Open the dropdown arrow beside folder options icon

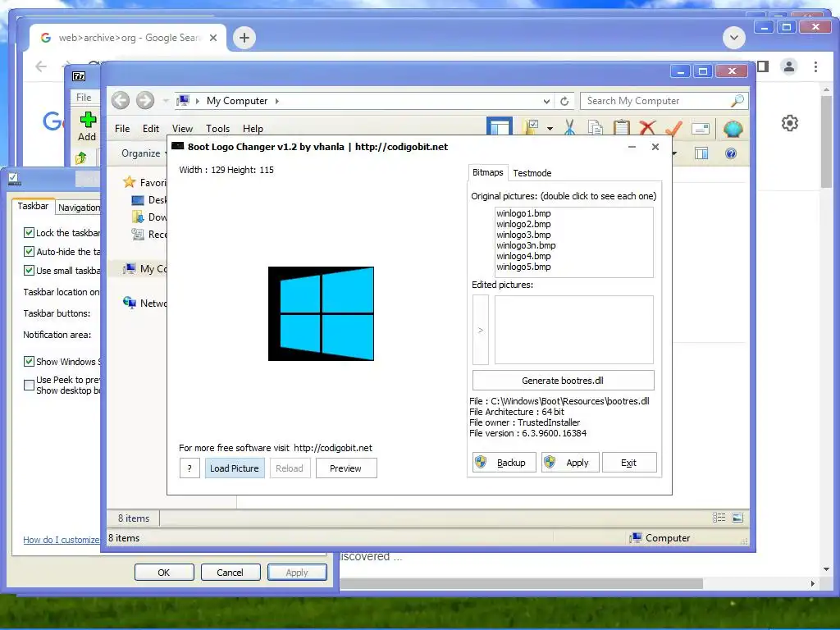[x=550, y=129]
